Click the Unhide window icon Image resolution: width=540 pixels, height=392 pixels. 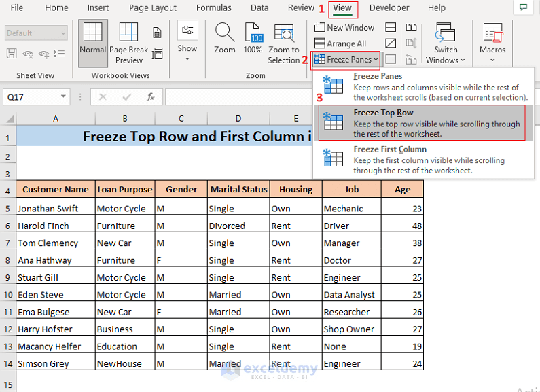click(x=391, y=59)
